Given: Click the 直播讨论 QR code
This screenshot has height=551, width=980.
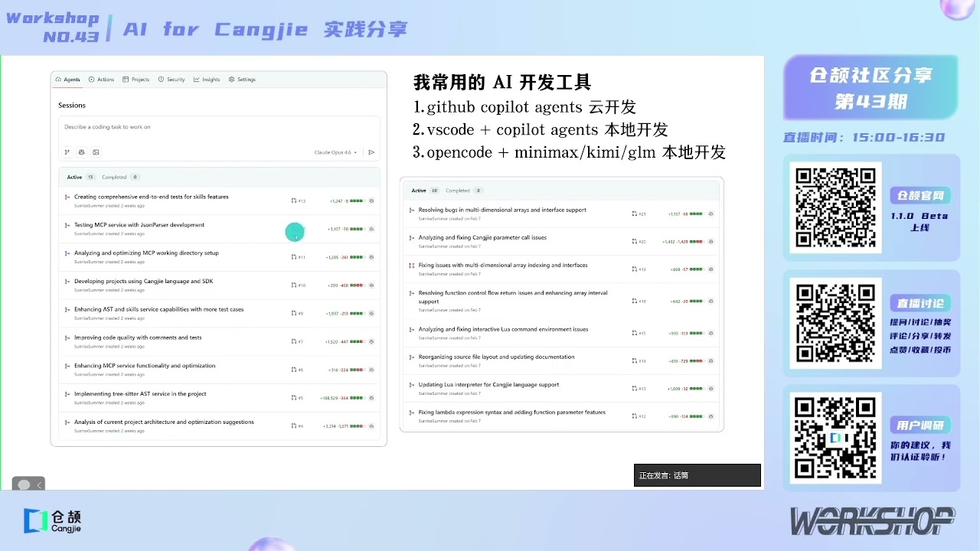Looking at the screenshot, I should pyautogui.click(x=835, y=323).
